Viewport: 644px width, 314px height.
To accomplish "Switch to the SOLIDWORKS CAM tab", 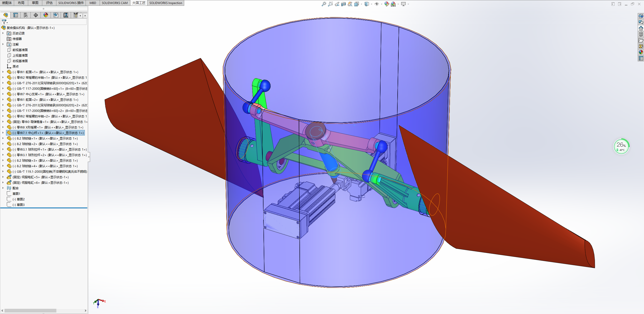I will [115, 3].
